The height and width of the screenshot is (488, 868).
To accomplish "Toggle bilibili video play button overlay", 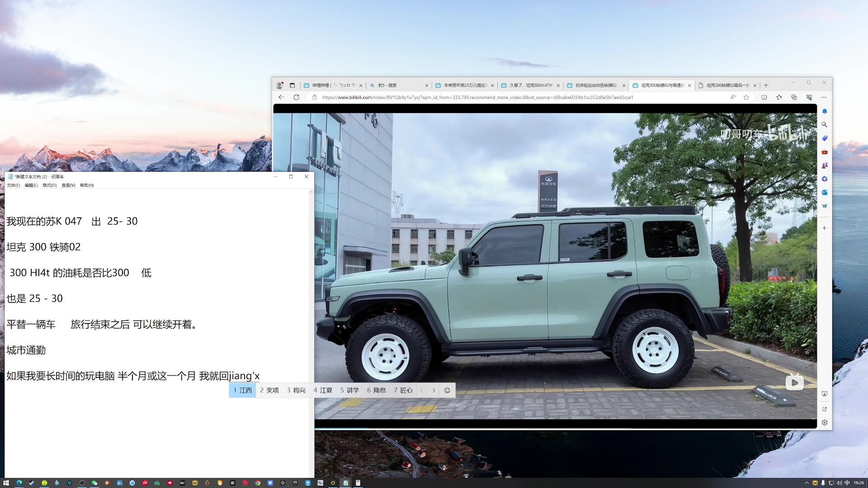I will 794,383.
